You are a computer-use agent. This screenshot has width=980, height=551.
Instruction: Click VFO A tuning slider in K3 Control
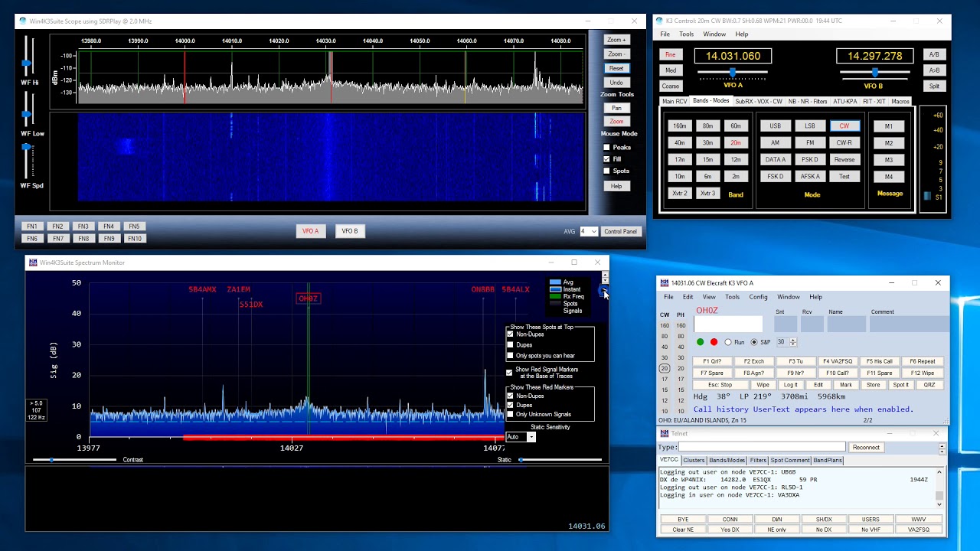click(733, 72)
